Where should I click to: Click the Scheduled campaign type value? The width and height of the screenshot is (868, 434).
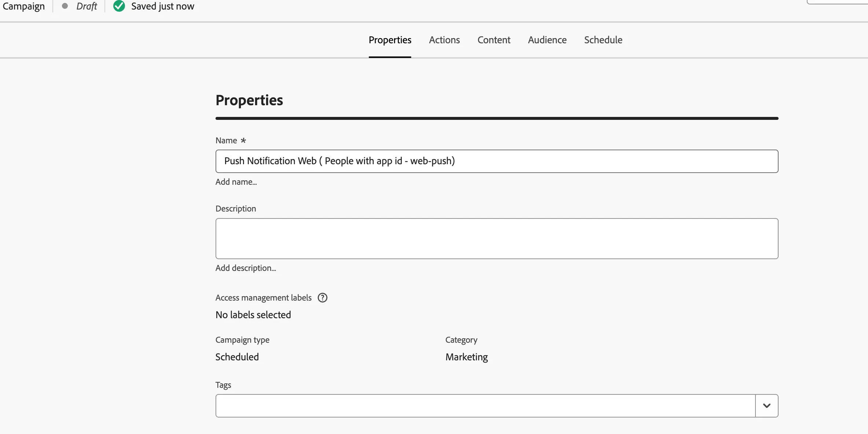click(x=237, y=357)
